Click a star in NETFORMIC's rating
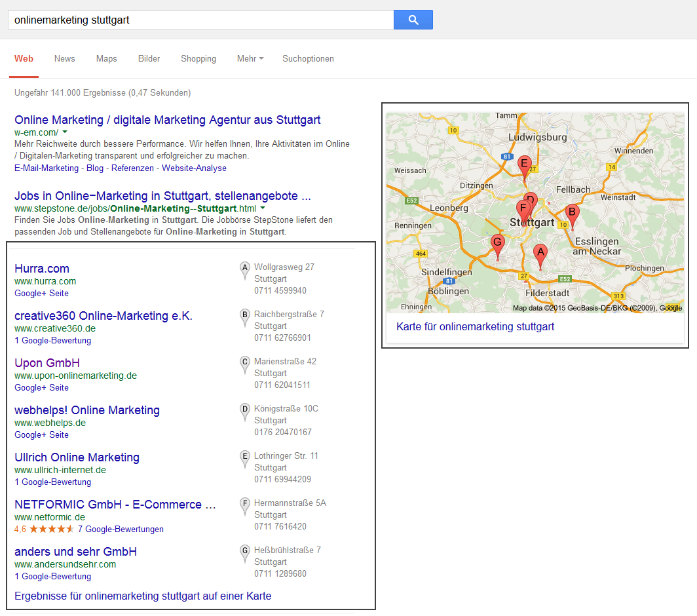The height and width of the screenshot is (616, 697). tap(52, 529)
